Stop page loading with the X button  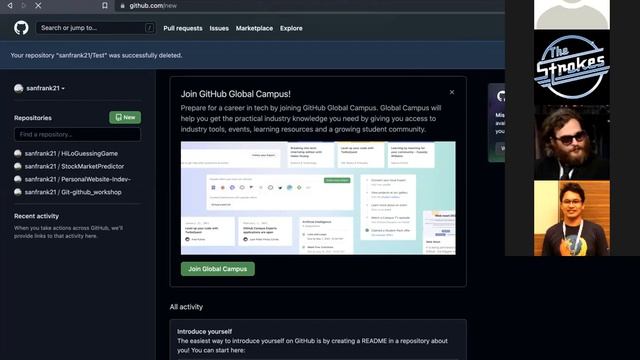point(38,5)
